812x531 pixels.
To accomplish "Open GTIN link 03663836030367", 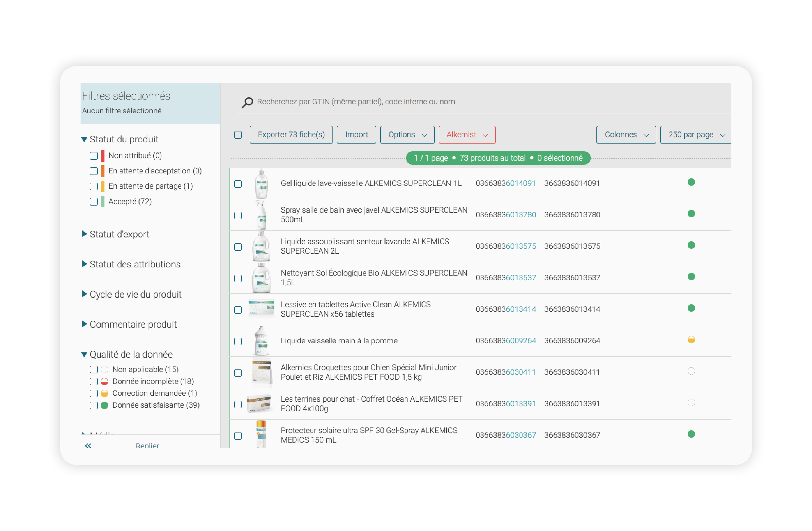I will point(506,435).
